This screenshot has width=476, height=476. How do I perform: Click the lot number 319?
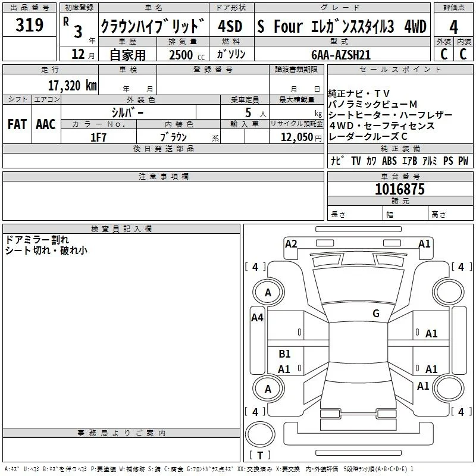coord(29,24)
